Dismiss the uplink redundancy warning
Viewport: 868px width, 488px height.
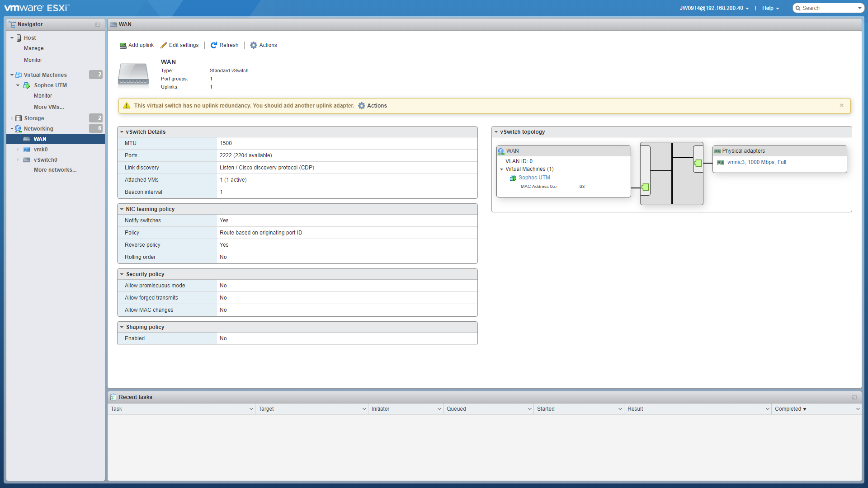(x=842, y=105)
